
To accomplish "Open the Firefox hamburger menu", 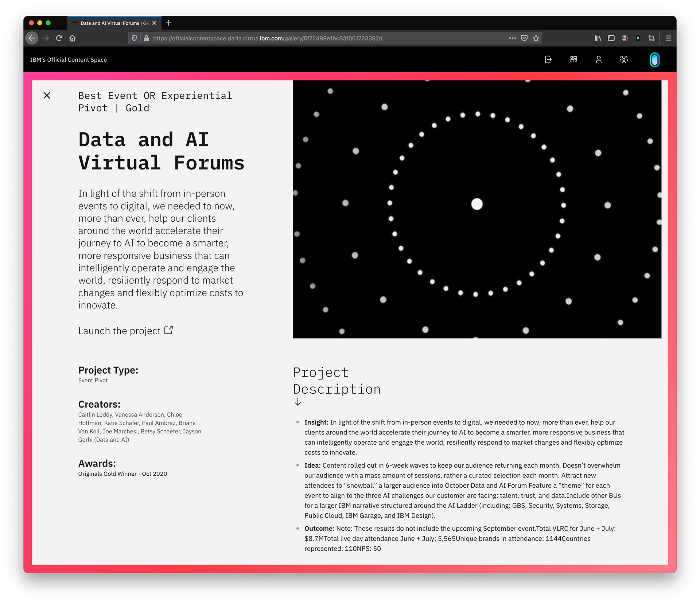I will tap(668, 38).
